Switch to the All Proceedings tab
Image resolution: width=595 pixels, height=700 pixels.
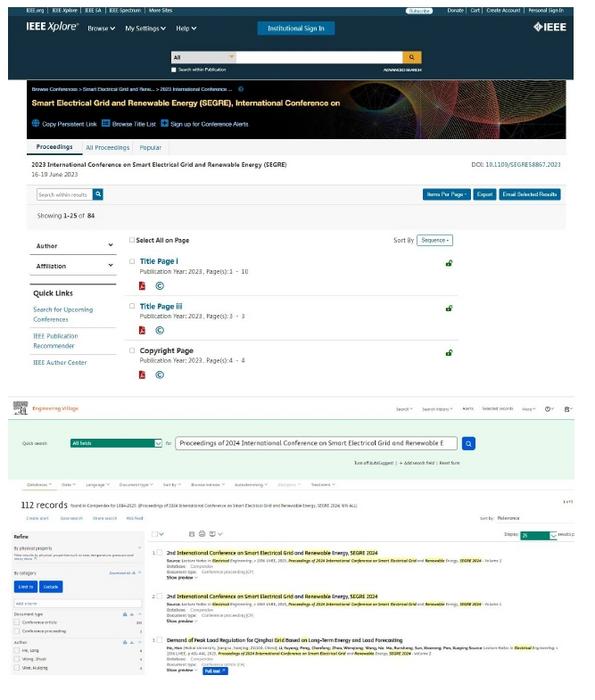[x=108, y=147]
